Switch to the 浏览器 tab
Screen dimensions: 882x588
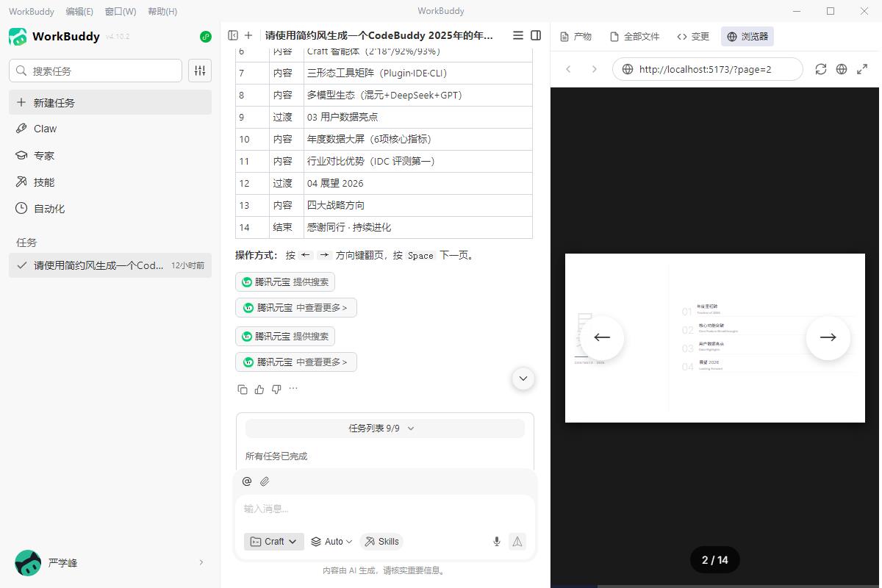pyautogui.click(x=747, y=36)
